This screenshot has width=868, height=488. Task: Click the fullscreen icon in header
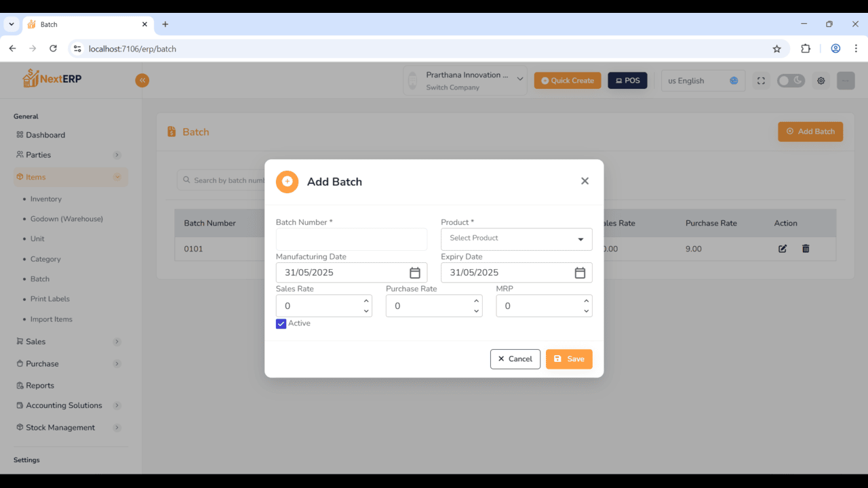tap(761, 81)
